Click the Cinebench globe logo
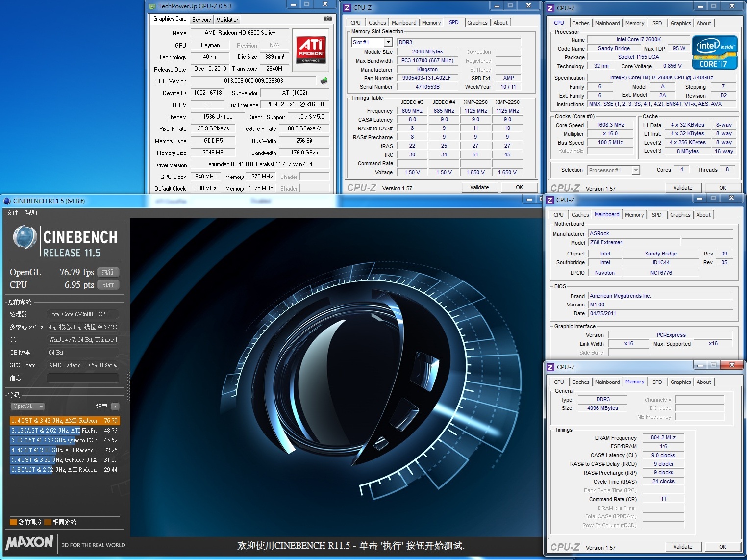747x560 pixels. [x=25, y=237]
